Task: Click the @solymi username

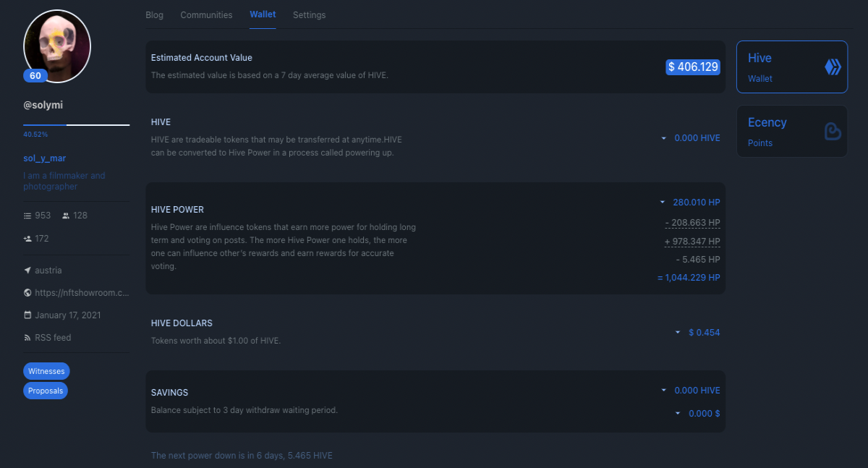Action: point(43,105)
